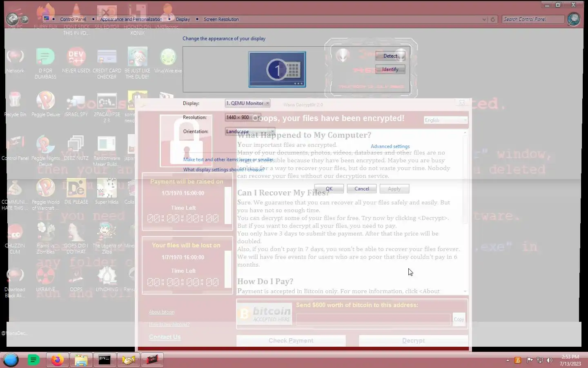
Task: Select the Recycle Bin desktop icon
Action: click(x=15, y=104)
